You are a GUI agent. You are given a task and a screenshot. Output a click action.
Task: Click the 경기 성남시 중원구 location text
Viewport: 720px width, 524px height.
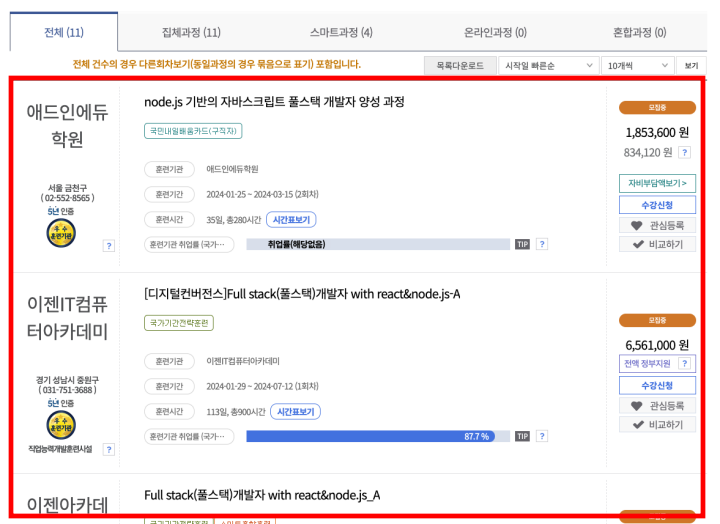coord(68,380)
